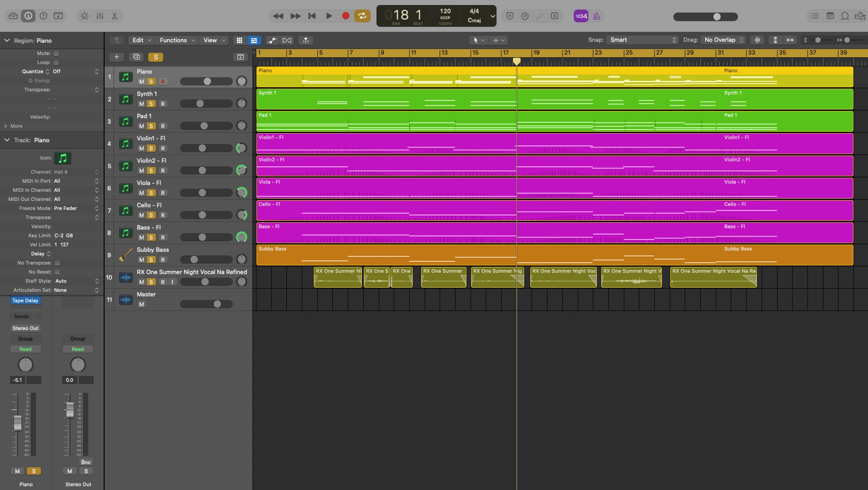Click the Record button

tap(346, 16)
